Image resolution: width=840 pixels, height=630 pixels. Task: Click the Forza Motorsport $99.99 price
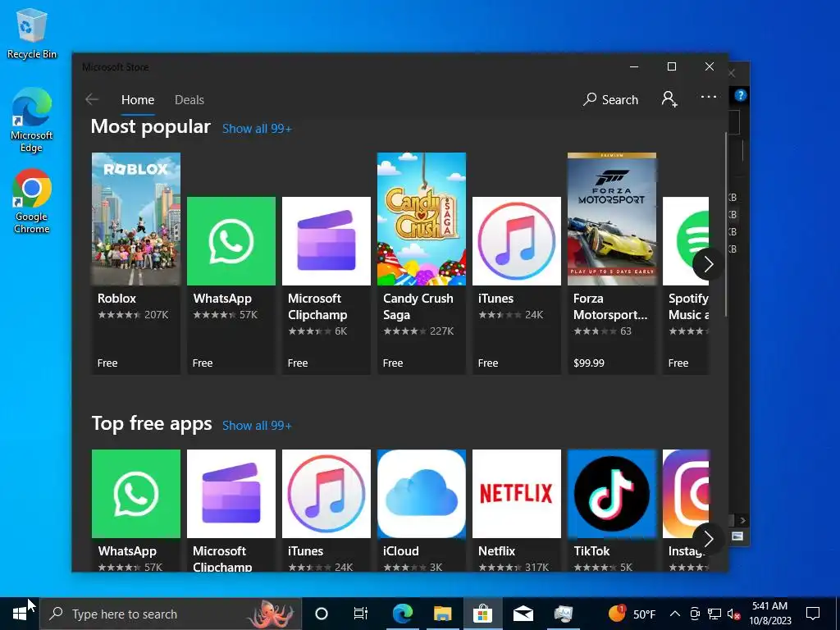(x=589, y=363)
